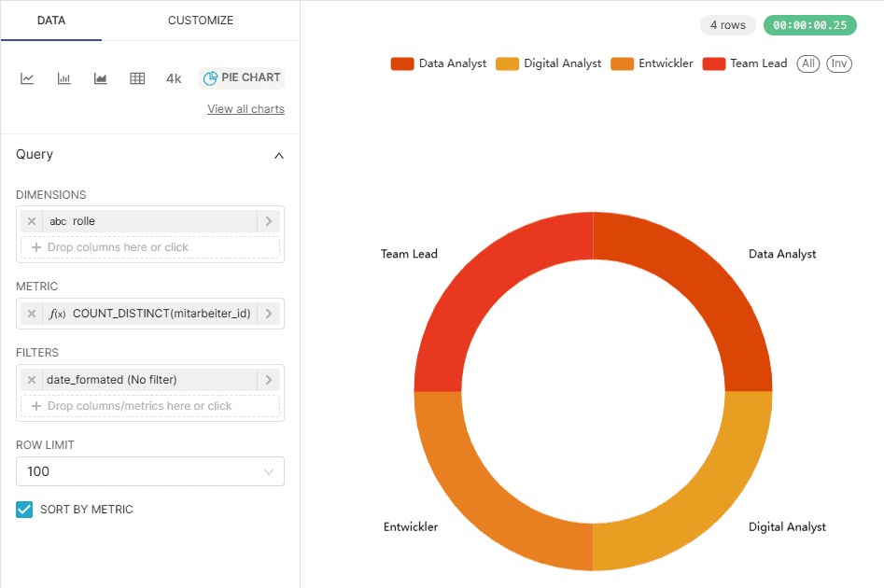Screen dimensions: 884x588
Task: Select the line chart visualization icon
Action: click(x=28, y=78)
